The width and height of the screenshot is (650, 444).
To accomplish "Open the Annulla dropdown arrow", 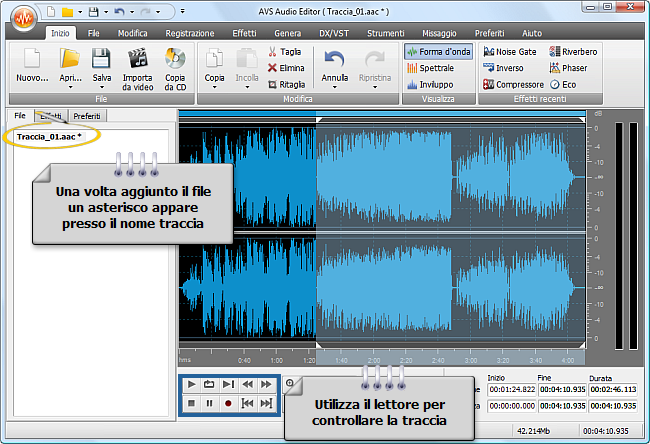I will (334, 87).
